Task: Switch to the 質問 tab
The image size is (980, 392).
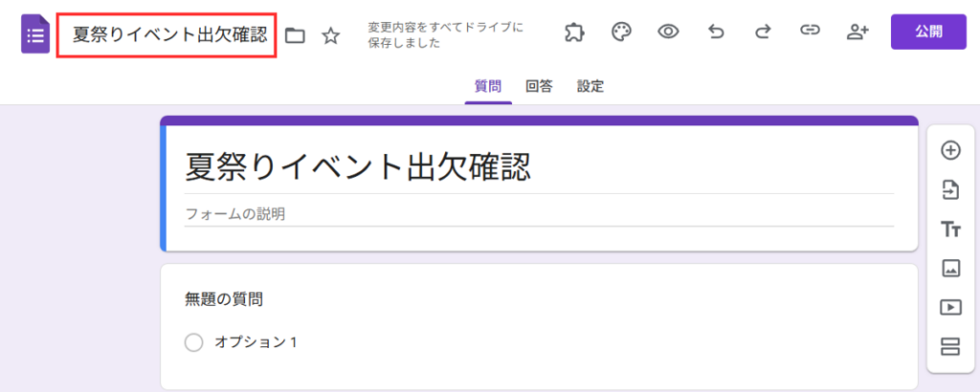Action: 487,87
